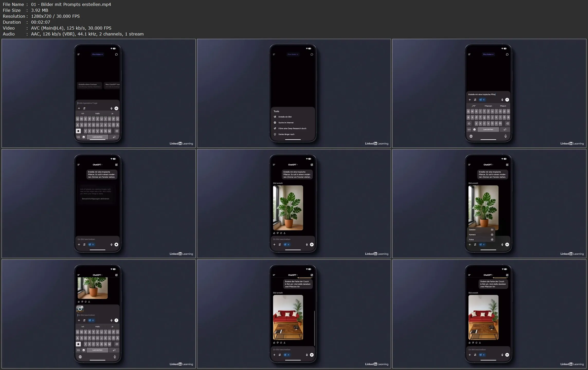The height and width of the screenshot is (370, 588).
Task: Pick the quoted „Pfl" keyboard suggestion
Action: 474,106
